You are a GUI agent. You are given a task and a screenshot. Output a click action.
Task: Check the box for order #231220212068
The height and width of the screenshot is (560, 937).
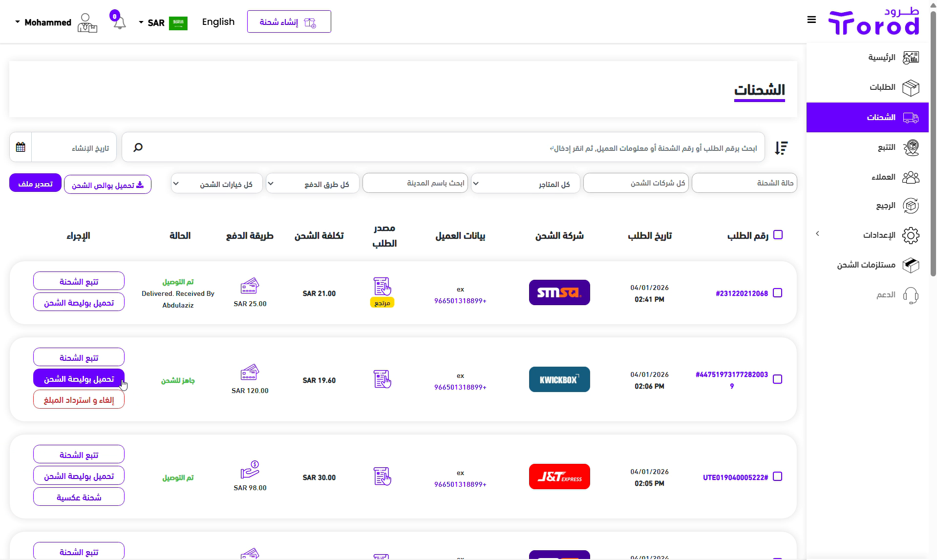coord(778,293)
